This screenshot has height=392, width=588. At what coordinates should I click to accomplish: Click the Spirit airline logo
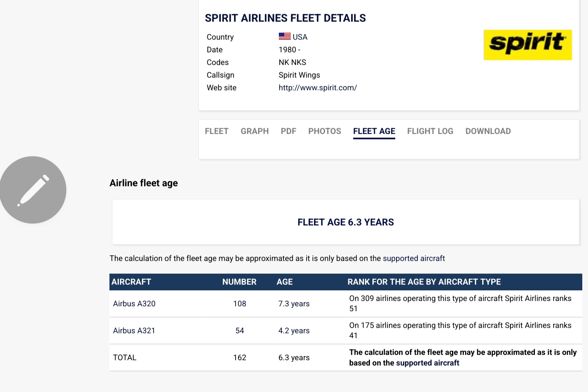coord(528,45)
